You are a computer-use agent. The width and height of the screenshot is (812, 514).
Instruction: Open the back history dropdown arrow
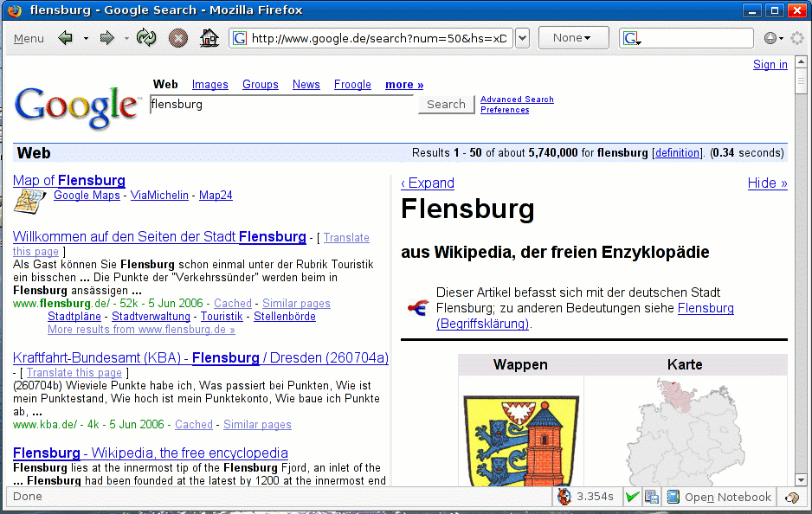coord(86,38)
